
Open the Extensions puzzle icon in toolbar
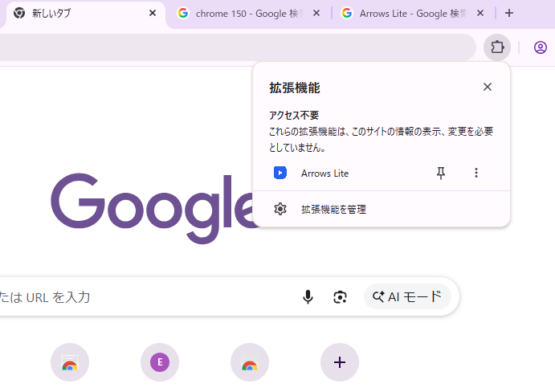pyautogui.click(x=497, y=47)
